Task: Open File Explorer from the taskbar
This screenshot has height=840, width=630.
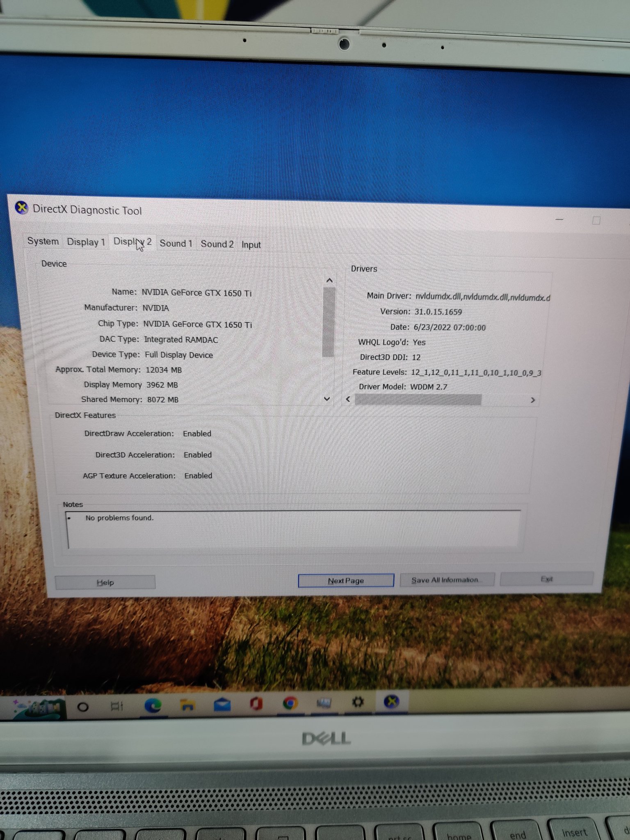Action: 187,705
